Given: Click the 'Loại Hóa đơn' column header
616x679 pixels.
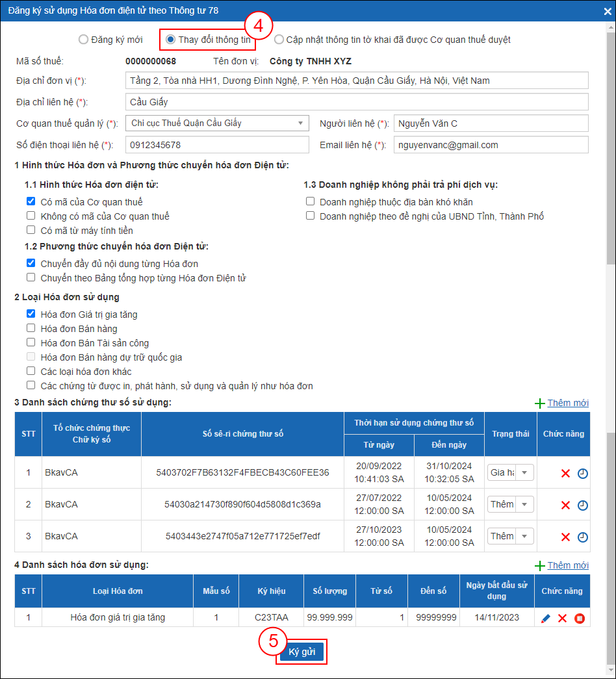Looking at the screenshot, I should 118,591.
